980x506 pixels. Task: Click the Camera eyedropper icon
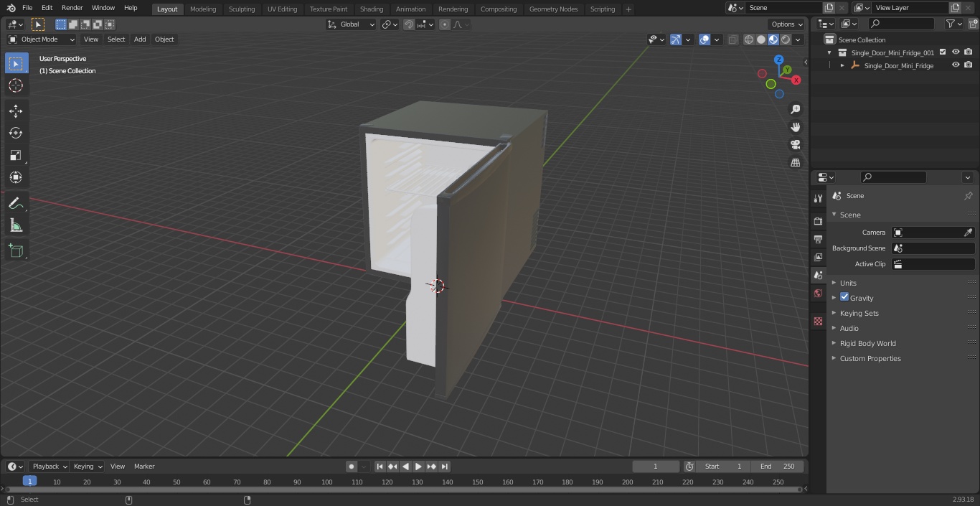[968, 233]
